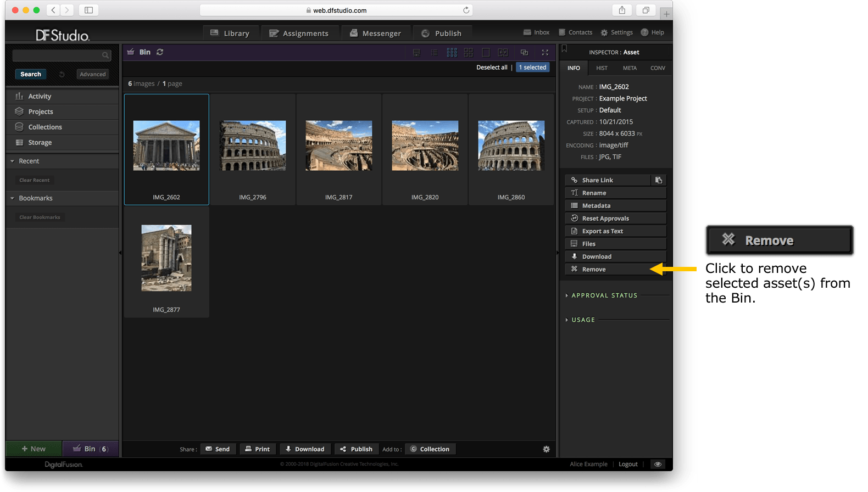
Task: Open the Library tab
Action: (x=230, y=33)
